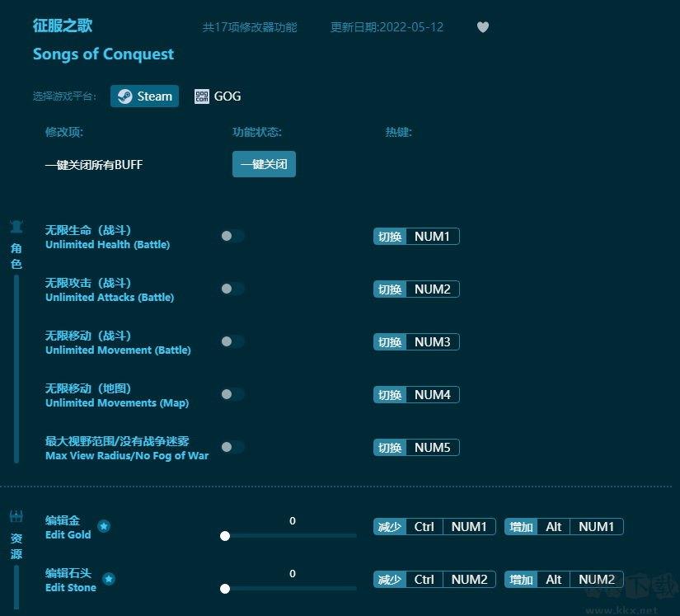Click NUM1 in Edit Gold increase hotkey
This screenshot has width=680, height=616.
coord(596,527)
